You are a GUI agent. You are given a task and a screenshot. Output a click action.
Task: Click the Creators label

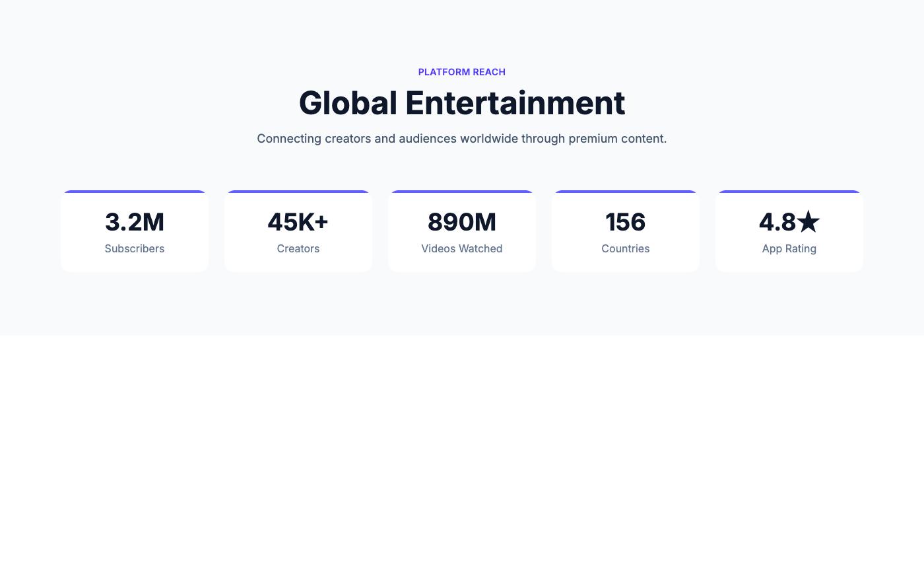[x=298, y=249]
